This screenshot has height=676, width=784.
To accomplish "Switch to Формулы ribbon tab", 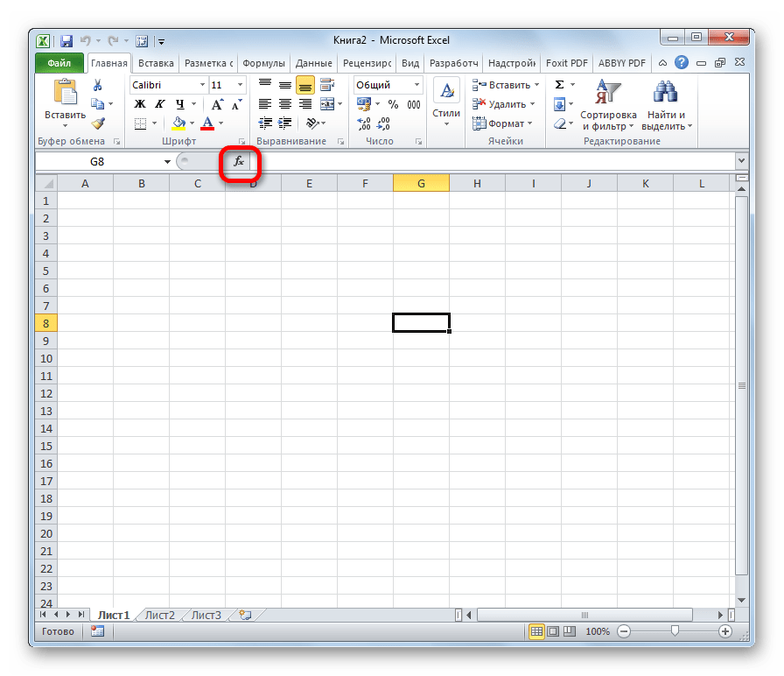I will [263, 63].
